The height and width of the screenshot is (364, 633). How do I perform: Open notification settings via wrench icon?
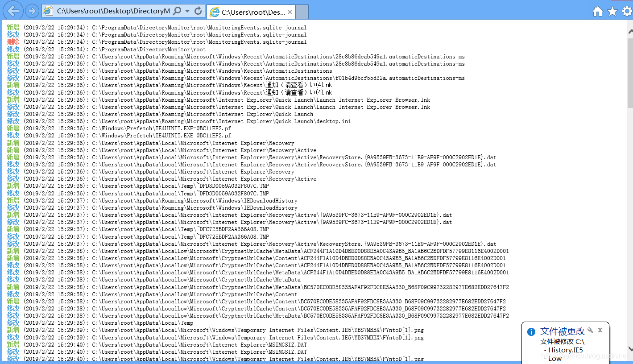click(x=591, y=330)
